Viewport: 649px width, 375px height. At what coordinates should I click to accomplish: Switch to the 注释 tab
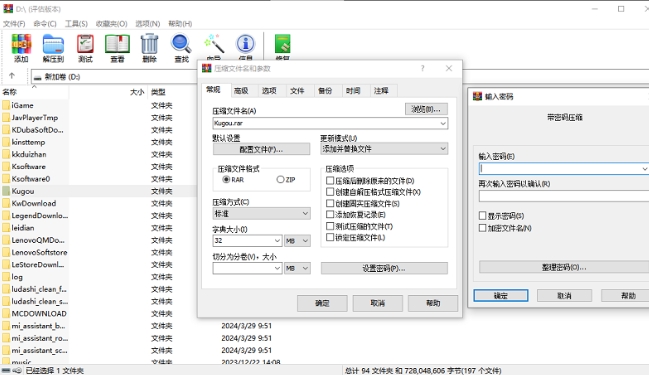(381, 91)
